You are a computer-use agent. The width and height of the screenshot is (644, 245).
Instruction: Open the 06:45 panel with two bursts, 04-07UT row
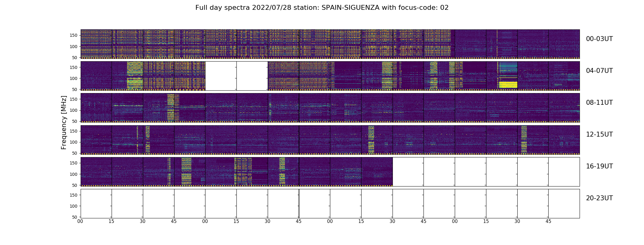tap(439, 76)
